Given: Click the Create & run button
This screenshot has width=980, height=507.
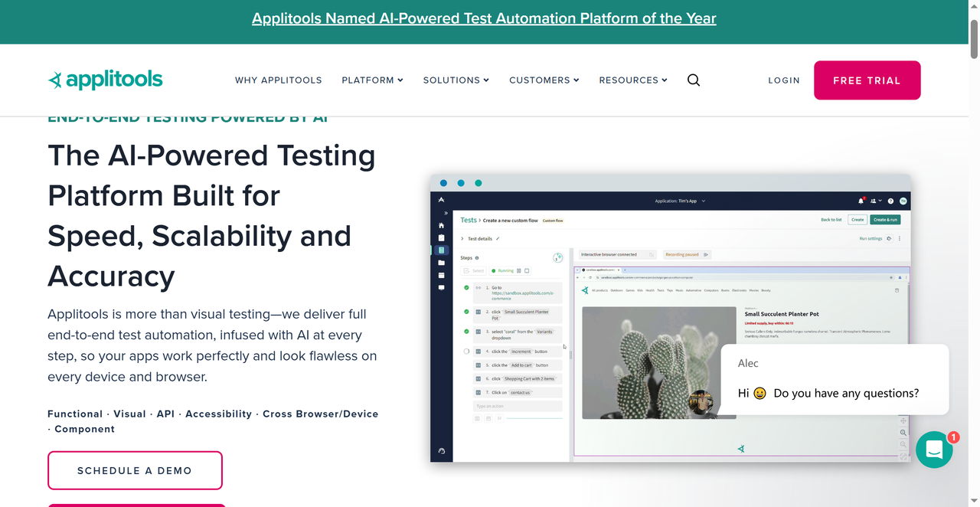Looking at the screenshot, I should tap(885, 220).
